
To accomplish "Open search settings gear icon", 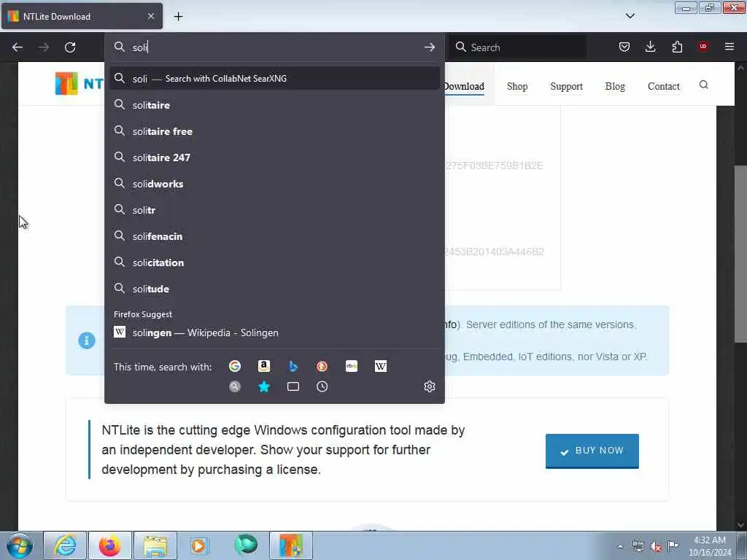I will [430, 386].
